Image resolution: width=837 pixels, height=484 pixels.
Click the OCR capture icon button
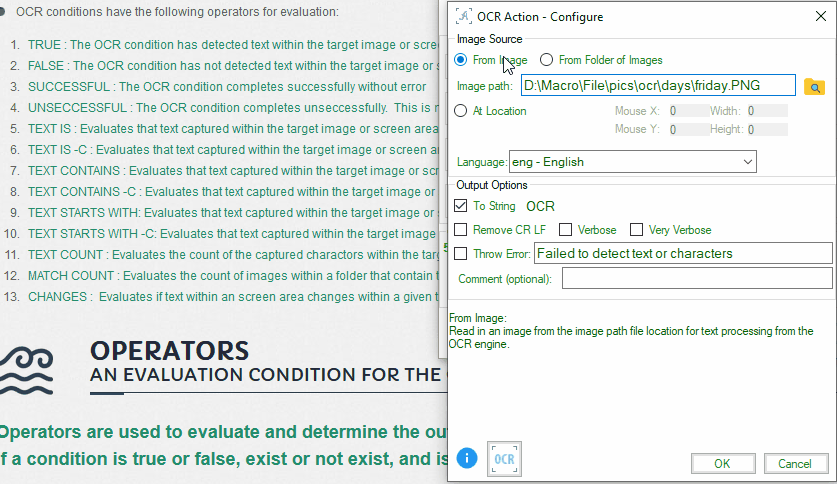[503, 458]
